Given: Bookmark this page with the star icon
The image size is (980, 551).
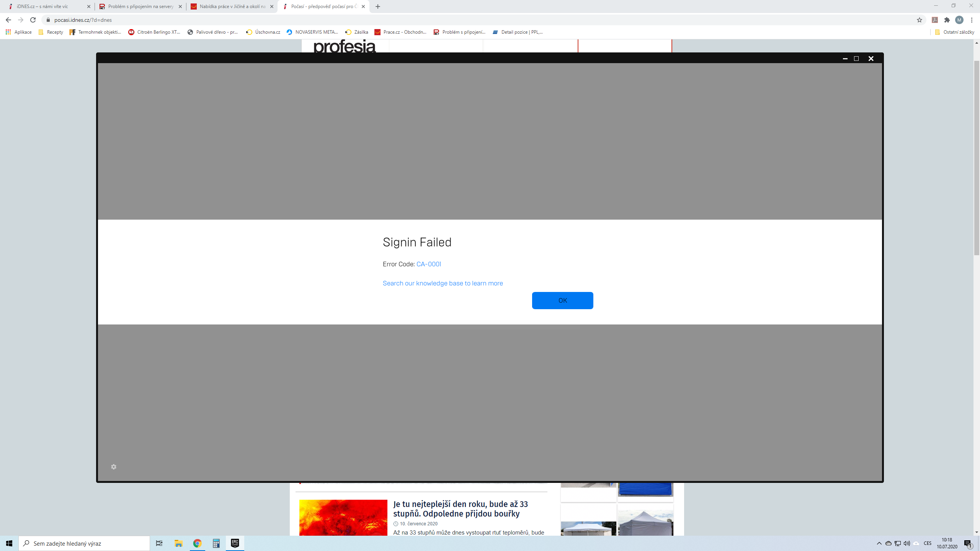Looking at the screenshot, I should coord(919,20).
